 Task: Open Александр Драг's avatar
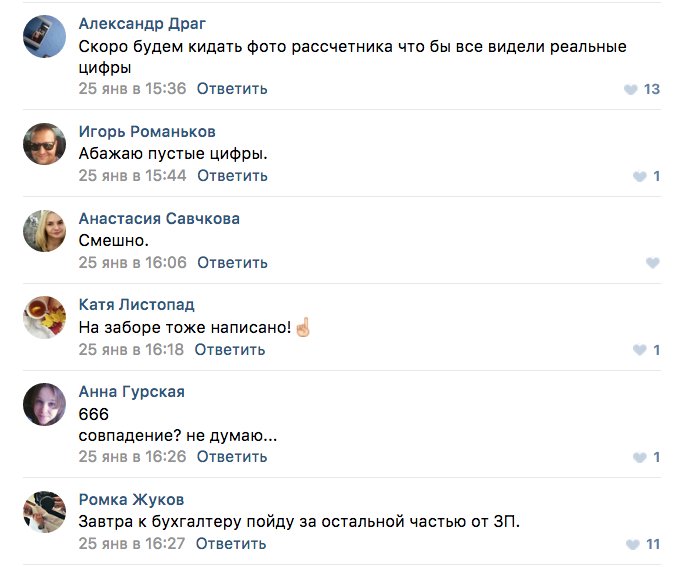pos(44,36)
